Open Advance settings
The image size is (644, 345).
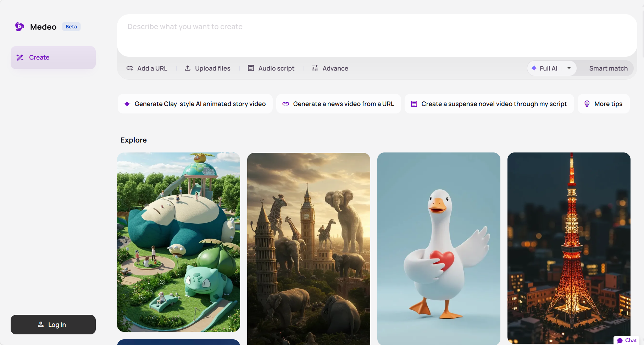click(330, 68)
